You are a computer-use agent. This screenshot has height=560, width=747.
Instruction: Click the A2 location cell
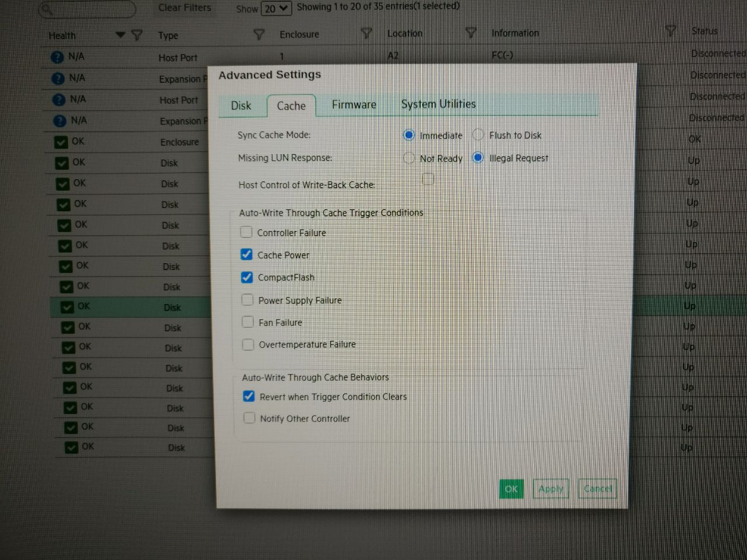(393, 56)
